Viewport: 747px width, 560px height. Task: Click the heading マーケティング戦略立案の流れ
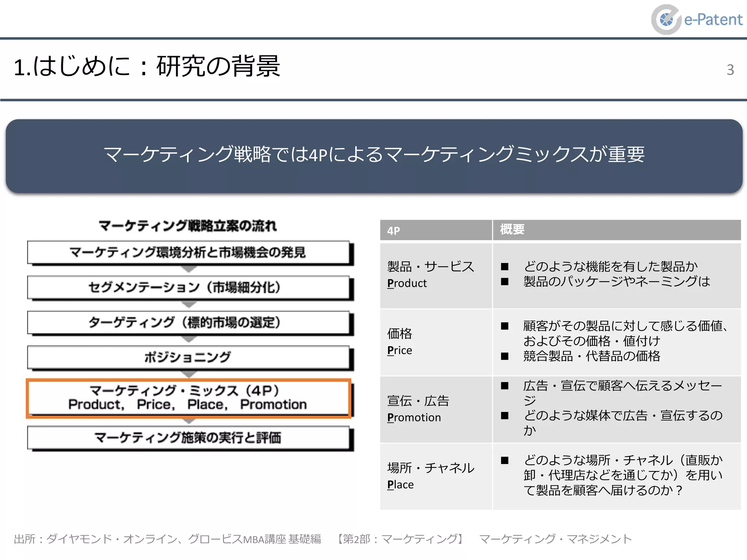(187, 226)
